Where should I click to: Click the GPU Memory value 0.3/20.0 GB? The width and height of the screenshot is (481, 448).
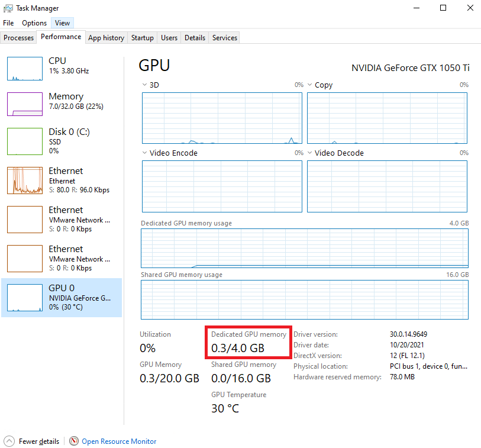(x=169, y=378)
